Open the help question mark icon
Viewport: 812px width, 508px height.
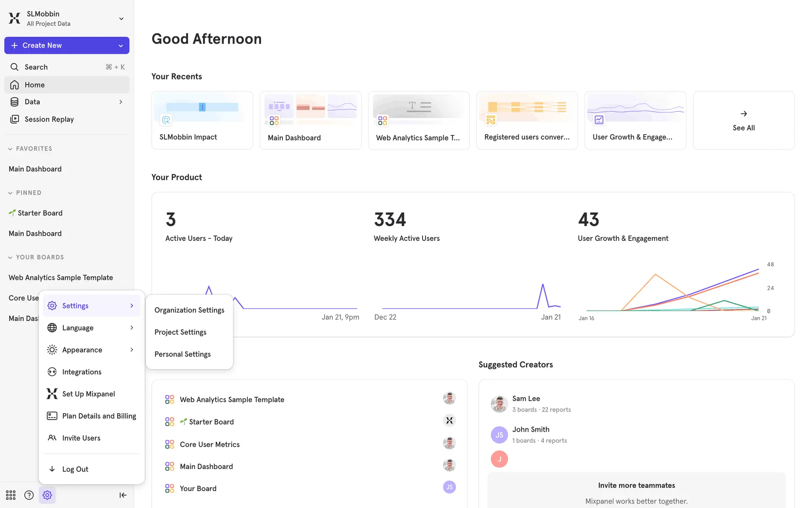pyautogui.click(x=29, y=495)
